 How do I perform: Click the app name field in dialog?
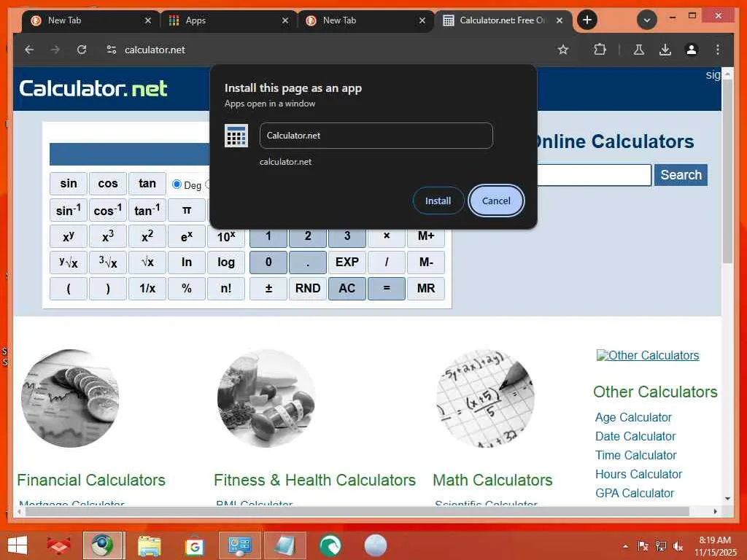click(376, 136)
